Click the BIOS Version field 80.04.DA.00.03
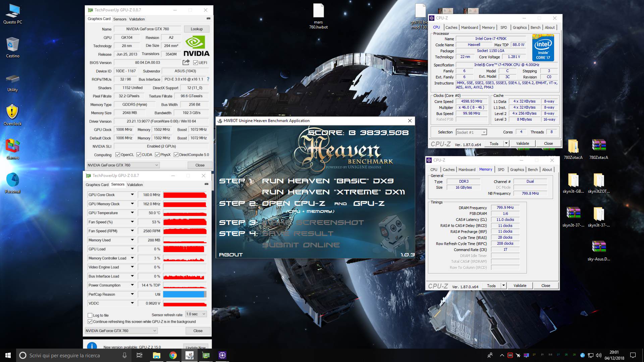This screenshot has width=644, height=362. (147, 63)
